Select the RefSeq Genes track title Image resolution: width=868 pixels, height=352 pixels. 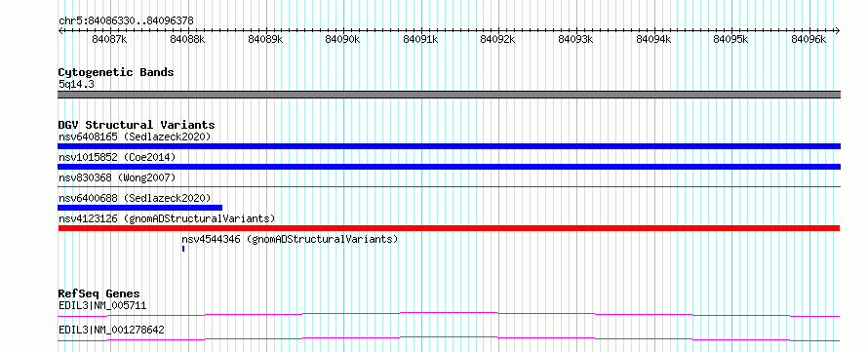click(x=99, y=293)
